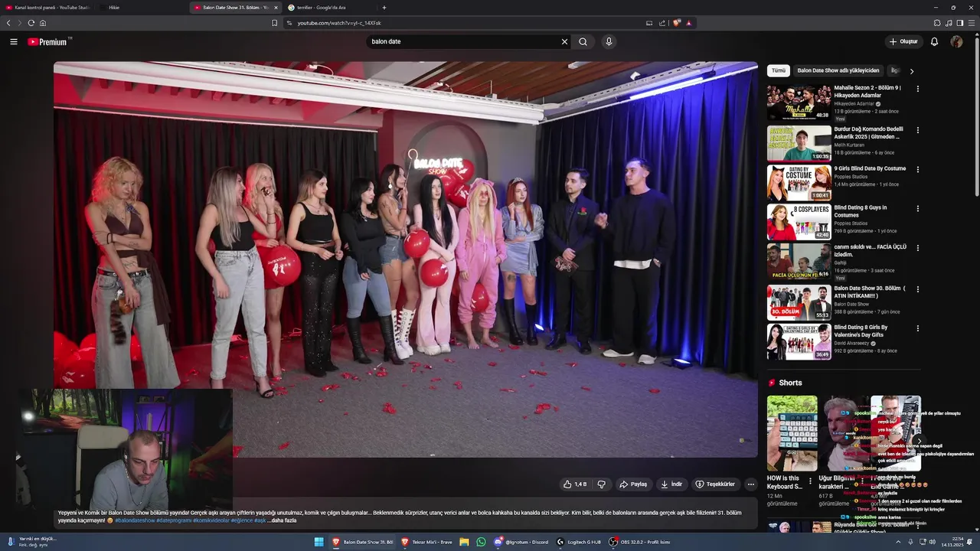Switch to 'terrifier - Google'da Ara' tab
Screen dimensions: 980x551
(328, 8)
